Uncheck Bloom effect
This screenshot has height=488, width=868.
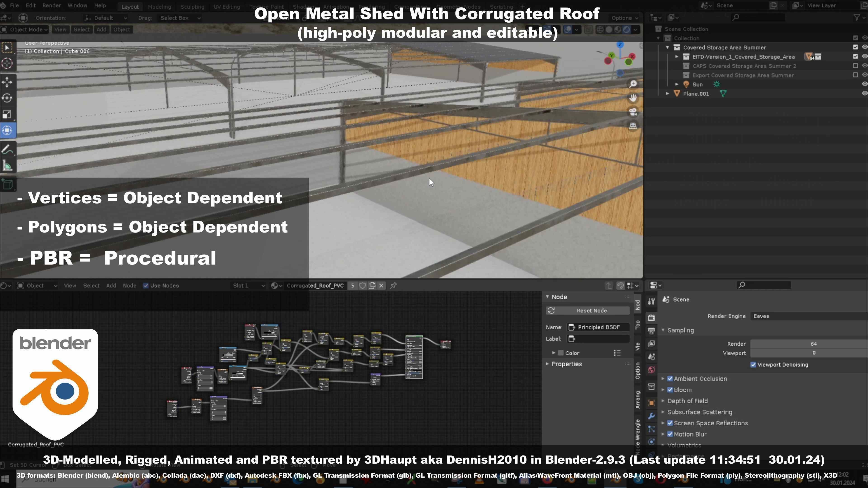(670, 390)
